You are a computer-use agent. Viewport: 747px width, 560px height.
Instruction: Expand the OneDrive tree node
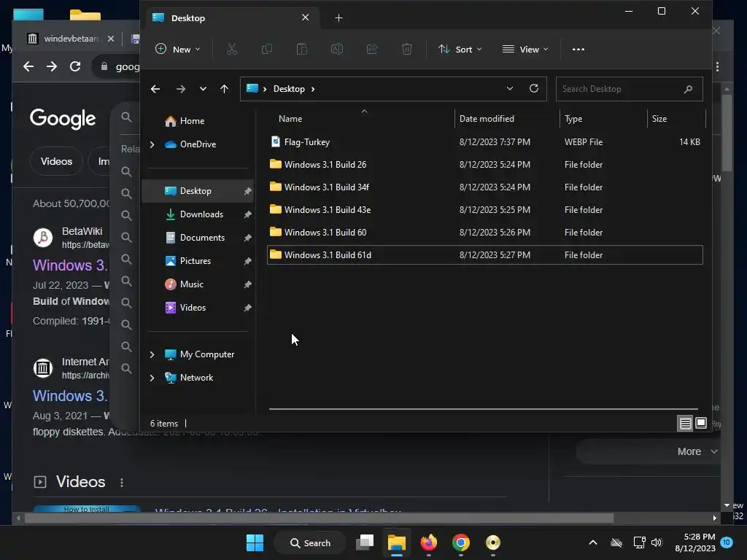click(152, 144)
